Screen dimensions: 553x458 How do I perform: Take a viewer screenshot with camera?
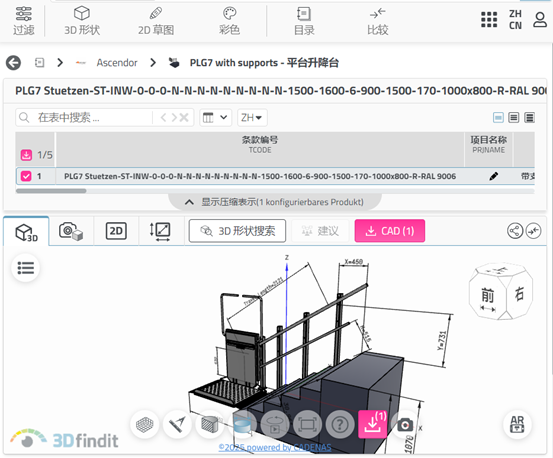pyautogui.click(x=405, y=425)
